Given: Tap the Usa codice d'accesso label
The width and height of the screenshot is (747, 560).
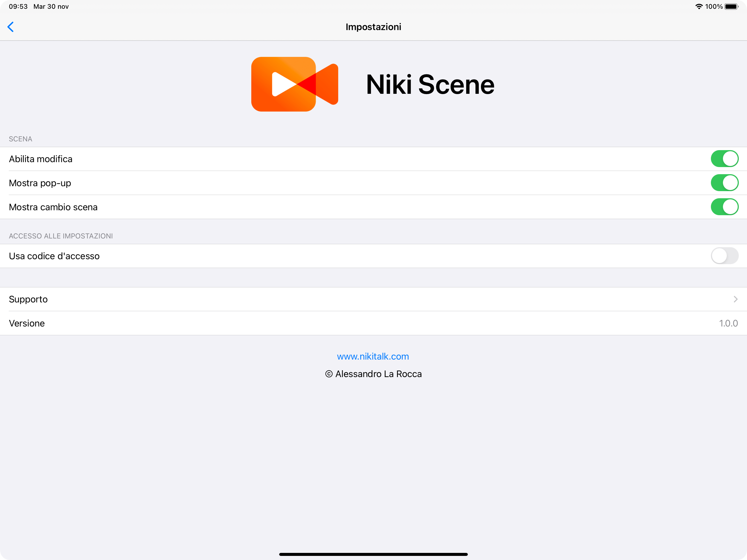Looking at the screenshot, I should pos(54,256).
